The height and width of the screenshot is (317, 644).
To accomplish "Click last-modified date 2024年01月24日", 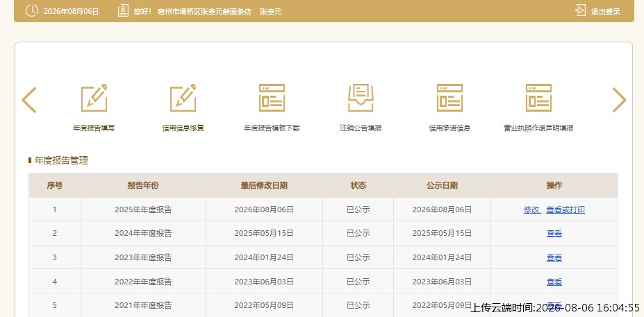I will coord(264,257).
